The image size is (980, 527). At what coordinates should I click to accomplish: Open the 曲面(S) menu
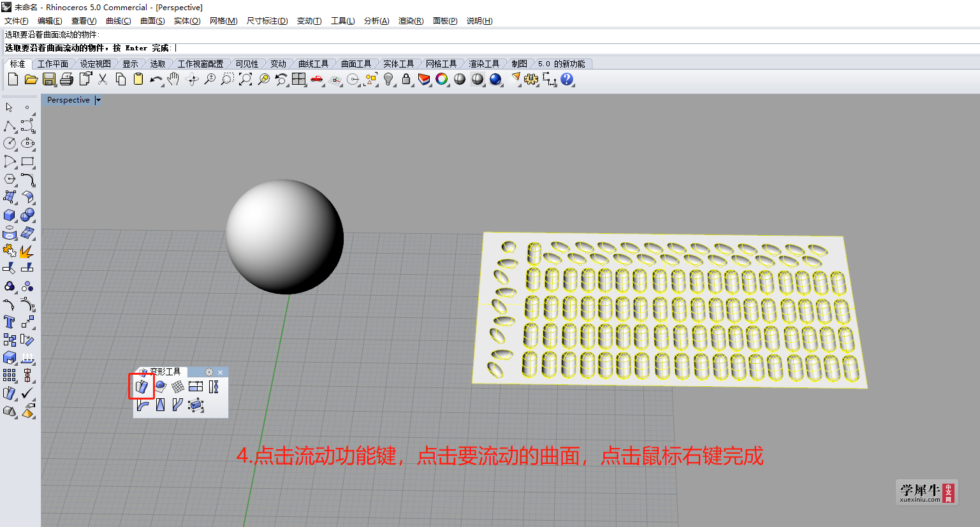coord(152,21)
